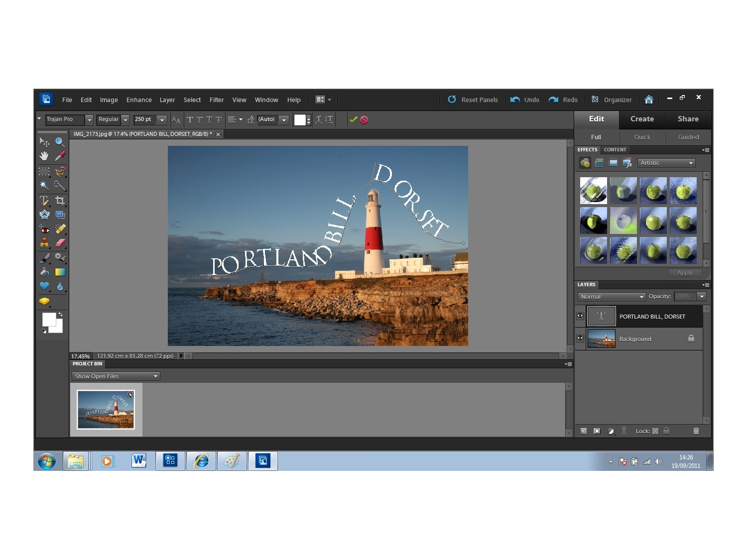Choose the Red Eye Removal tool
This screenshot has height=560, width=747.
point(44,229)
